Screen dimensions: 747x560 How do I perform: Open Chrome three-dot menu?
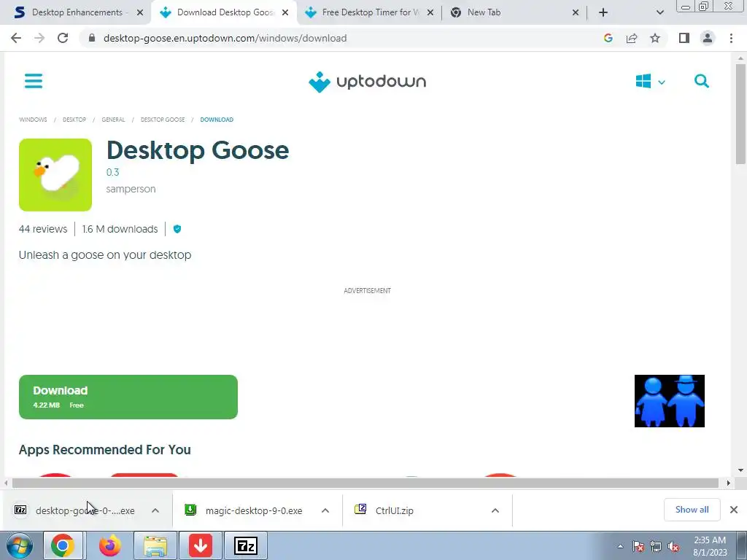[731, 38]
